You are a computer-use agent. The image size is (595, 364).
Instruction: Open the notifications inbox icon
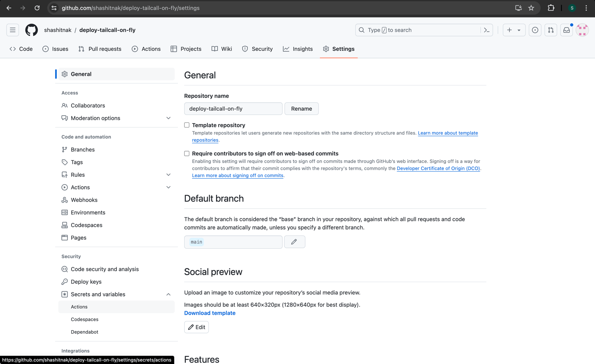(x=566, y=30)
